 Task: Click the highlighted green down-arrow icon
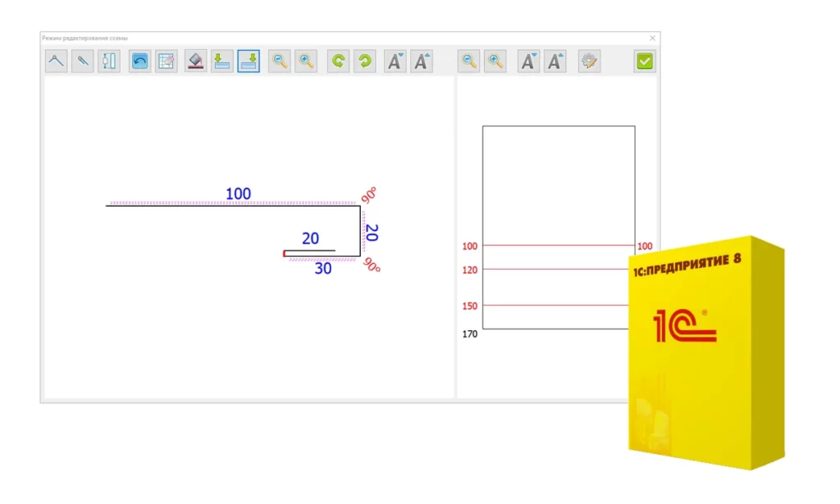(249, 61)
